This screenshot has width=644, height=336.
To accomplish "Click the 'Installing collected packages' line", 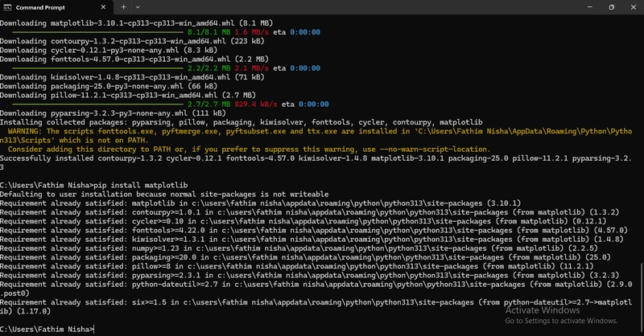I will [x=242, y=123].
